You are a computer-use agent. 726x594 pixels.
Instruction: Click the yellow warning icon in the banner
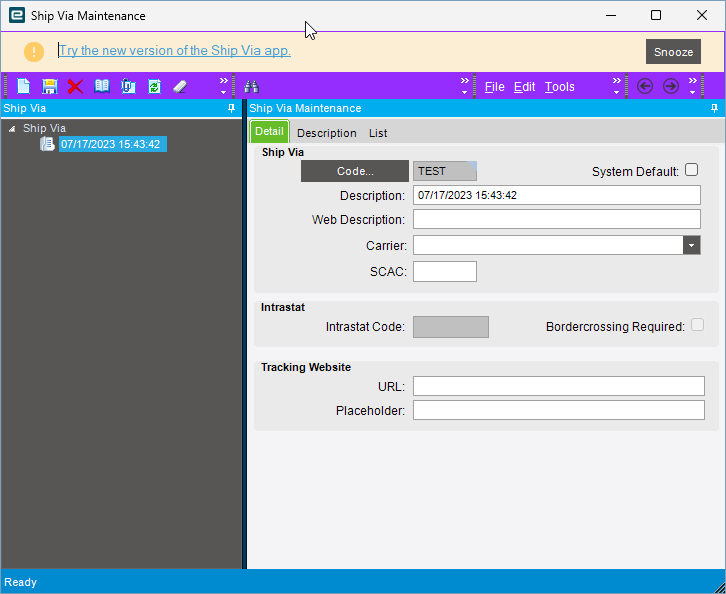pos(34,51)
